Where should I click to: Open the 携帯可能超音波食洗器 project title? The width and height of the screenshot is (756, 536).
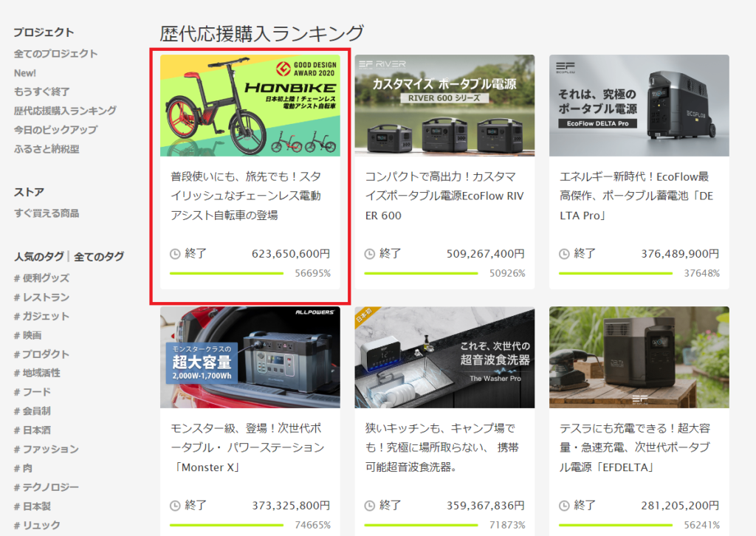pyautogui.click(x=442, y=448)
